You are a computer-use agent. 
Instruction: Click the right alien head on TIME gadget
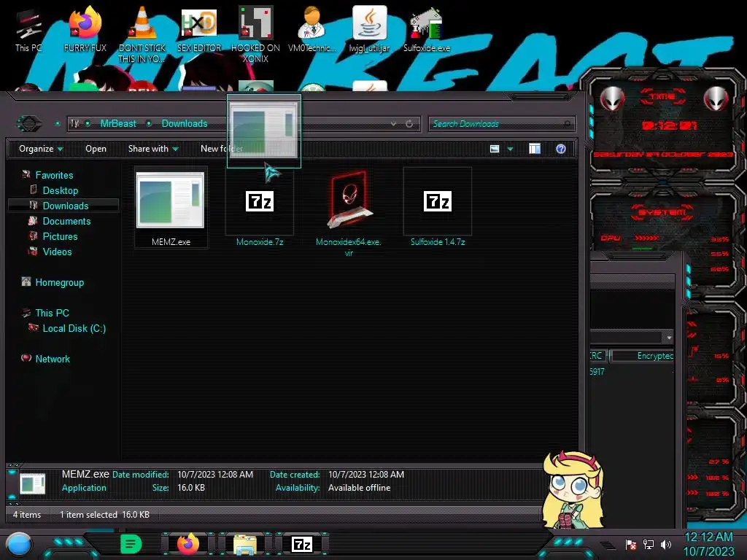(x=716, y=99)
